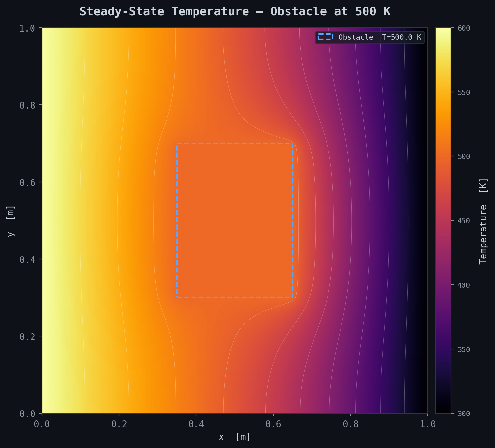Click the legend entry "Obstacle T=500.0 K"

click(x=370, y=37)
